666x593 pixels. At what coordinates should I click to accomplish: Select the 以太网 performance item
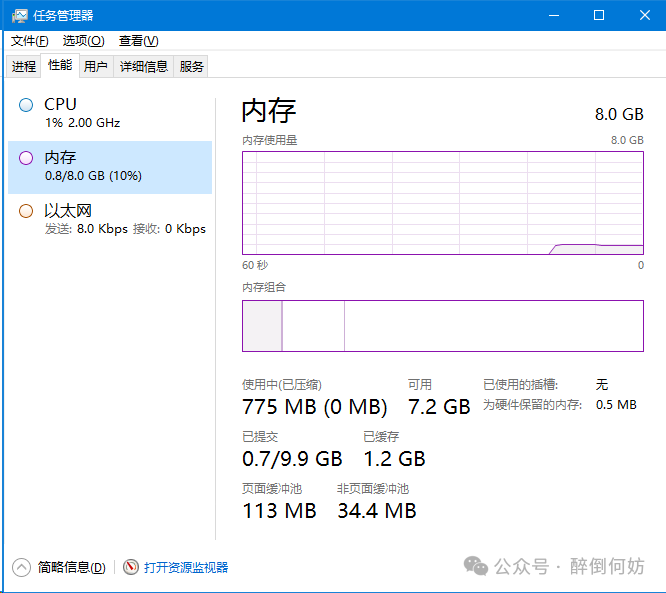click(x=110, y=219)
